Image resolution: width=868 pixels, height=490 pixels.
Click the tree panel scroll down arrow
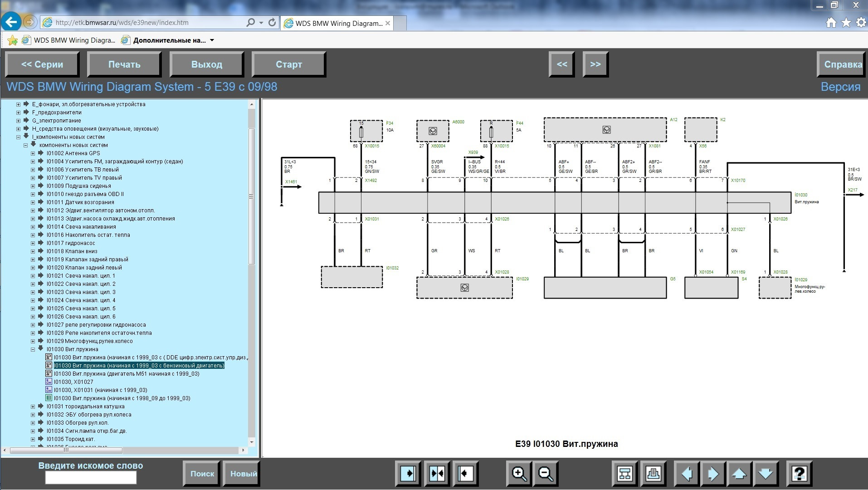tap(252, 442)
